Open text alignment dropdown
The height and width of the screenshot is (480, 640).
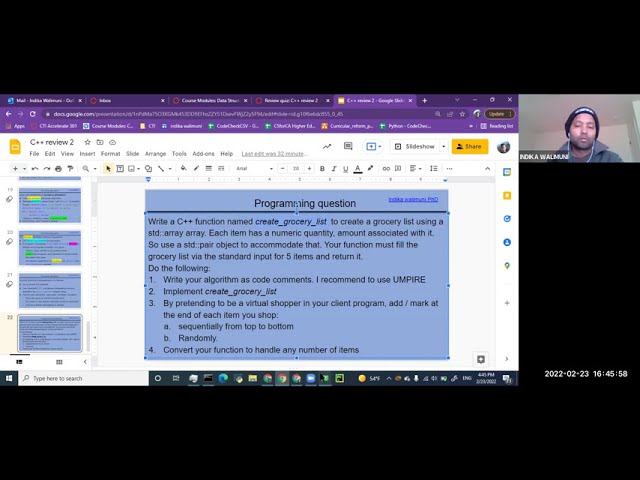[x=415, y=169]
